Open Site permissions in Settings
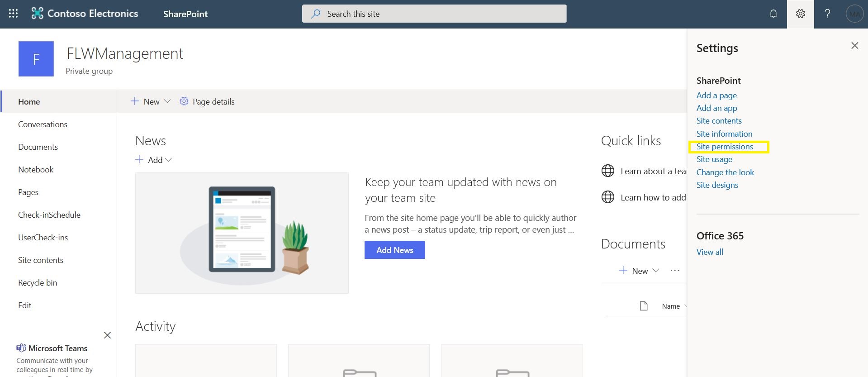Screen dimensions: 868x377 (x=725, y=146)
